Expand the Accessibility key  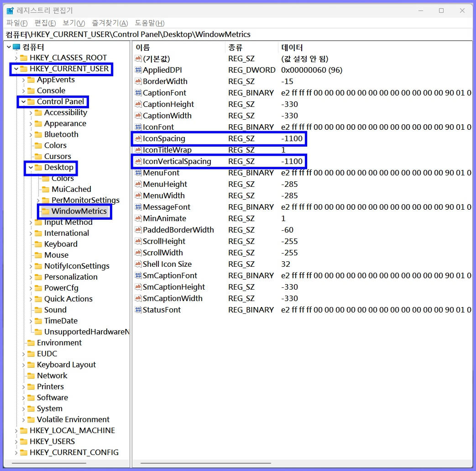tap(31, 113)
